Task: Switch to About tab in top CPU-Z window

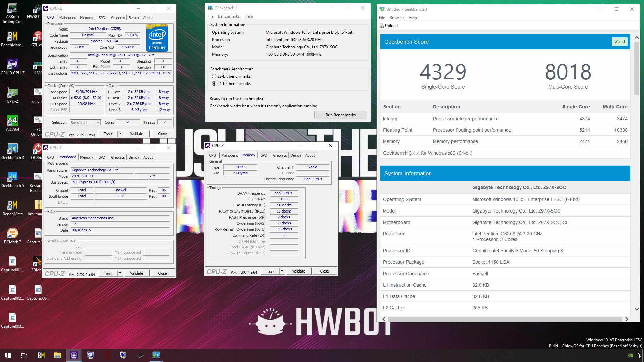Action: [148, 18]
